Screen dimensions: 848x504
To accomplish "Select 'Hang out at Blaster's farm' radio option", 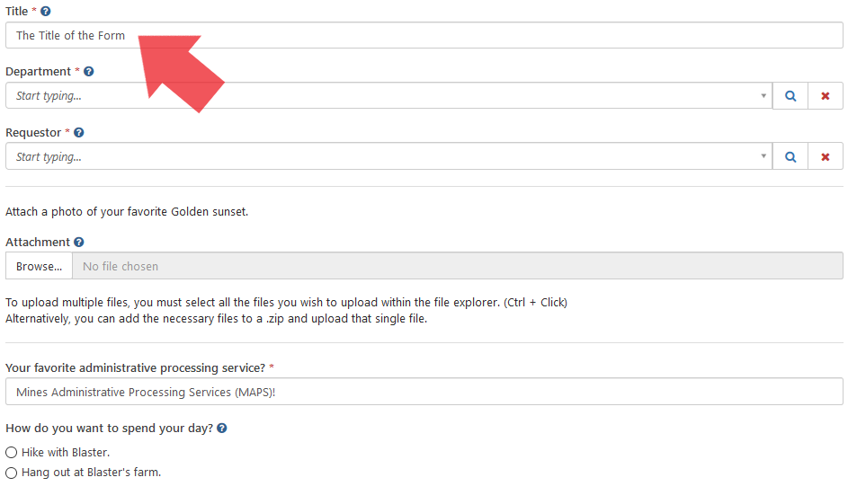I will click(x=12, y=473).
